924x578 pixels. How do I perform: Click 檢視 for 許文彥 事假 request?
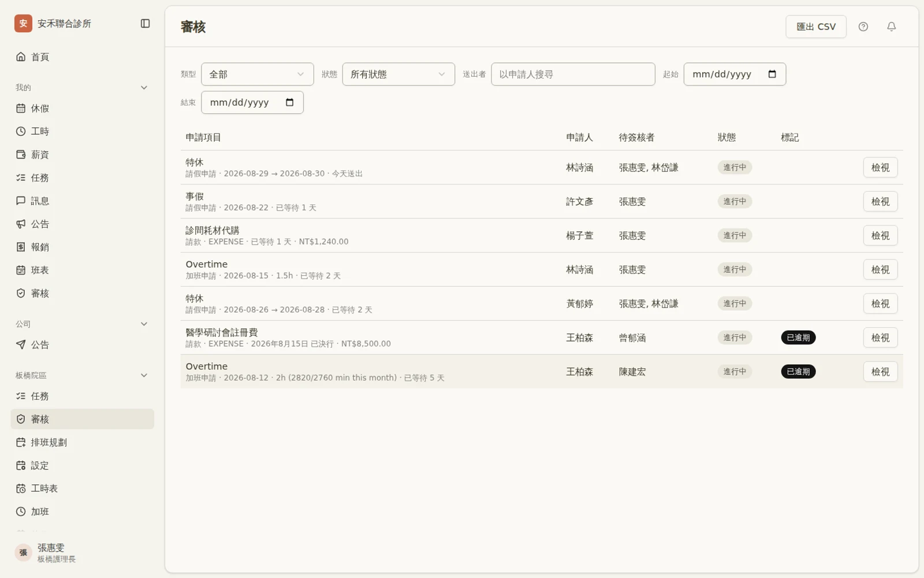tap(880, 202)
